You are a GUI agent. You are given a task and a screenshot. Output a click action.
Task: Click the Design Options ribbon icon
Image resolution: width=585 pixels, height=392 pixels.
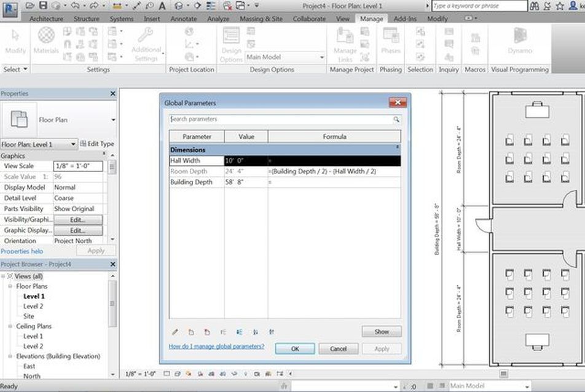click(x=231, y=45)
